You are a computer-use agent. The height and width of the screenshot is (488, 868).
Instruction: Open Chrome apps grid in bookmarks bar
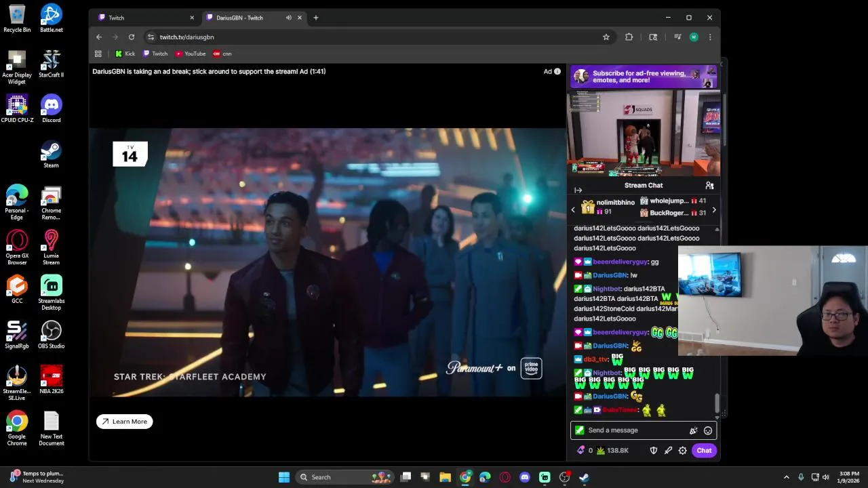point(98,54)
